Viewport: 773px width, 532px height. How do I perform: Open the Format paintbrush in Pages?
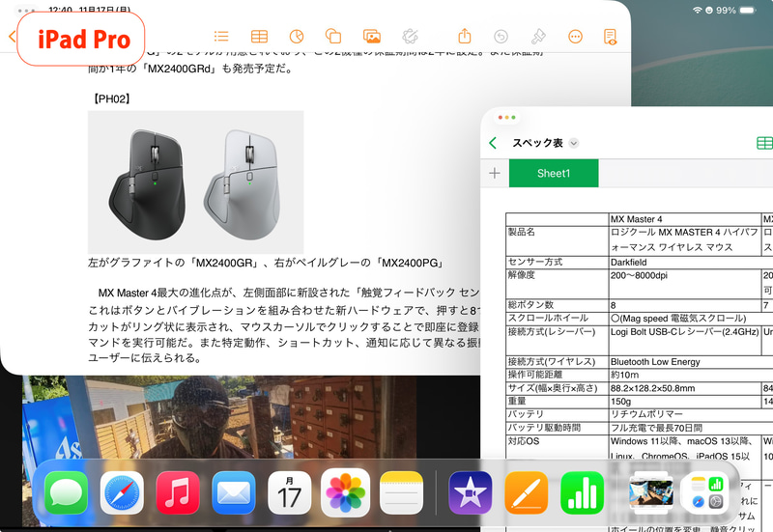[x=538, y=36]
